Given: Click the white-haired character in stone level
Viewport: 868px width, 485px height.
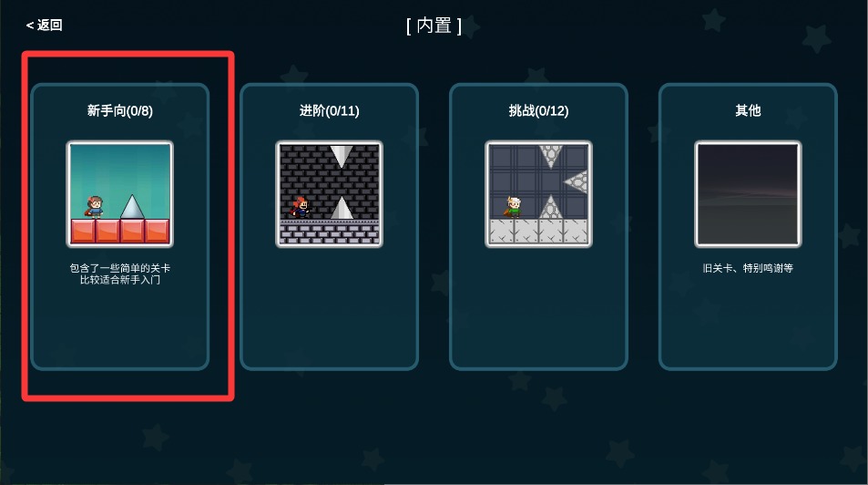Looking at the screenshot, I should (513, 207).
